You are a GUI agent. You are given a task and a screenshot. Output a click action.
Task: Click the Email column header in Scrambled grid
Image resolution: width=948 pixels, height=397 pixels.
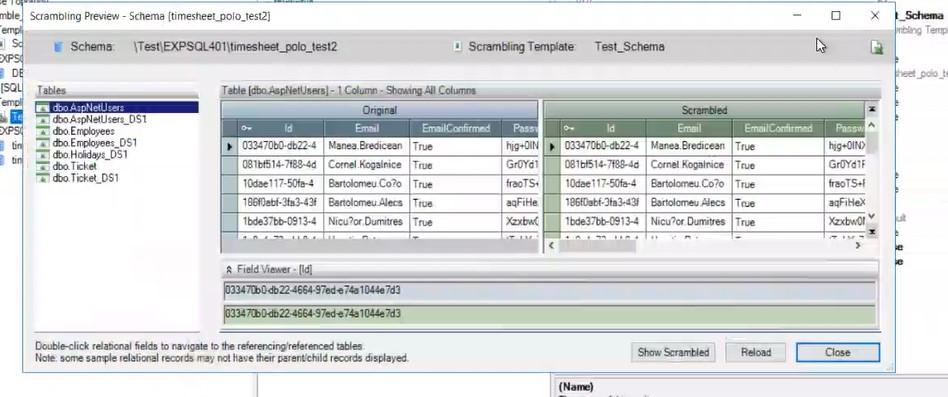tap(689, 128)
